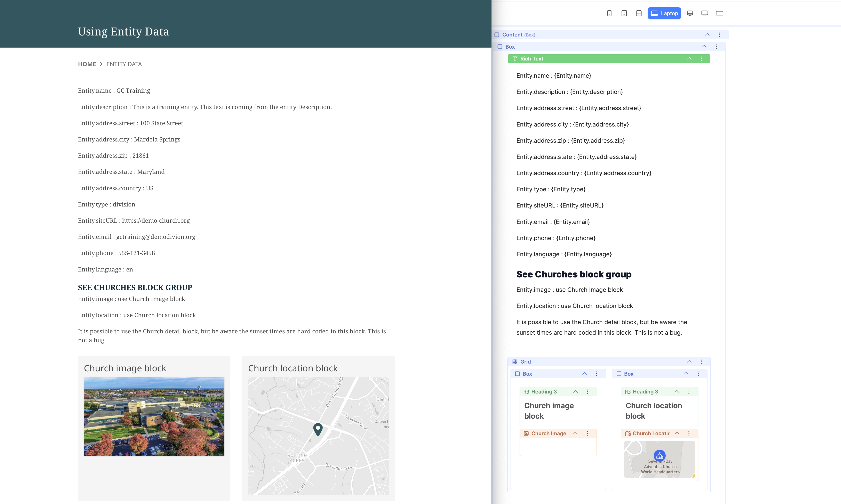Click the Laptop viewport button
Viewport: 841px width, 504px height.
664,13
